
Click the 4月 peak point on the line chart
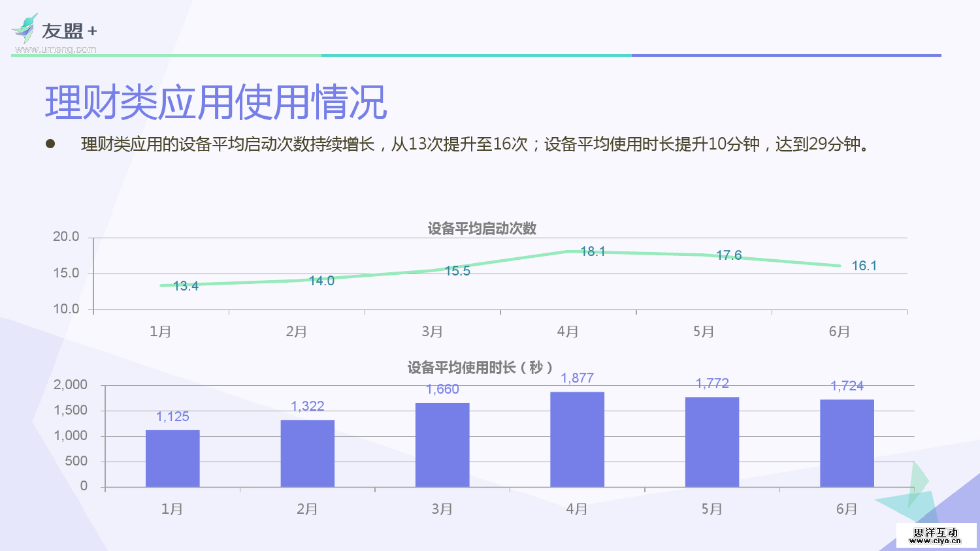568,251
